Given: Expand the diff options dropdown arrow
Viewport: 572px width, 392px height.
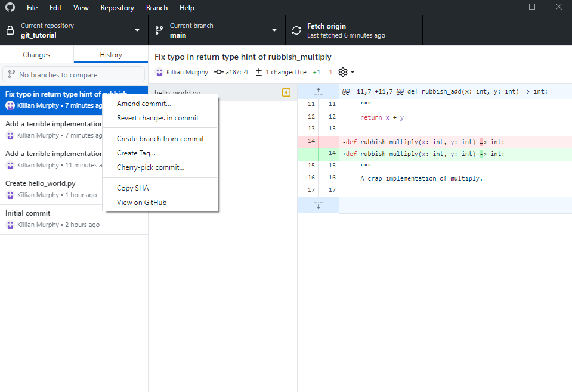Looking at the screenshot, I should 353,72.
